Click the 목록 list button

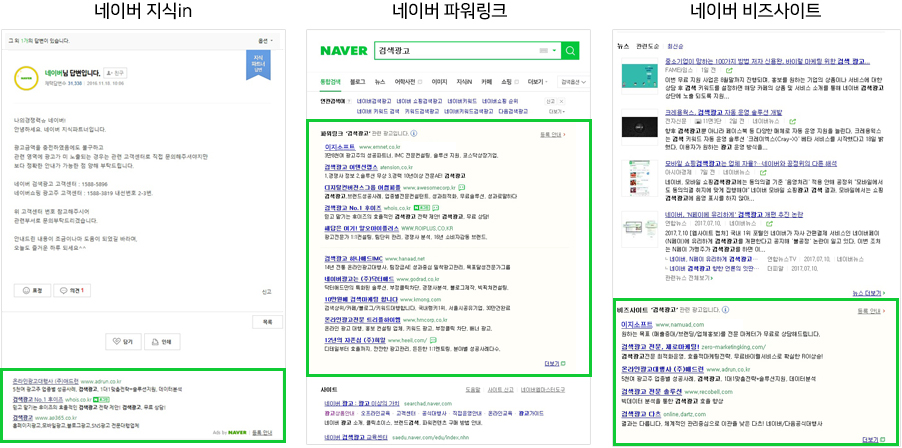click(x=267, y=322)
